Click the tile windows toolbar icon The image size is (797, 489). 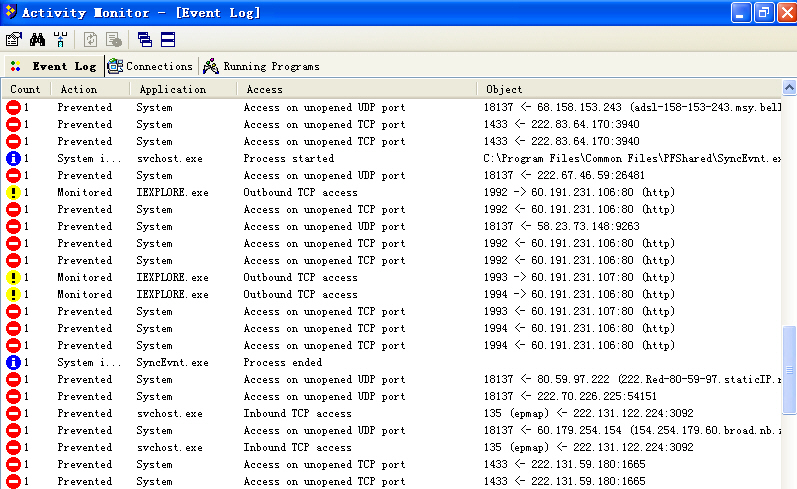pyautogui.click(x=167, y=40)
